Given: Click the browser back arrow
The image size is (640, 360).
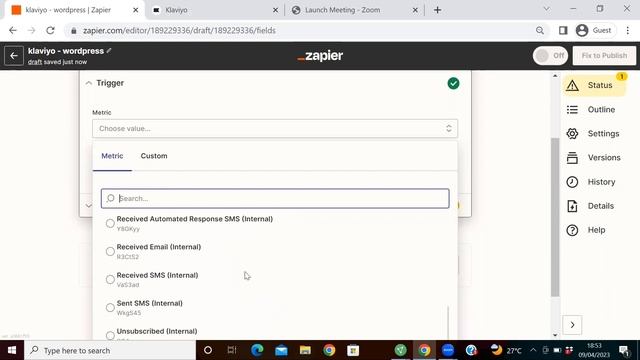Looking at the screenshot, I should point(13,31).
